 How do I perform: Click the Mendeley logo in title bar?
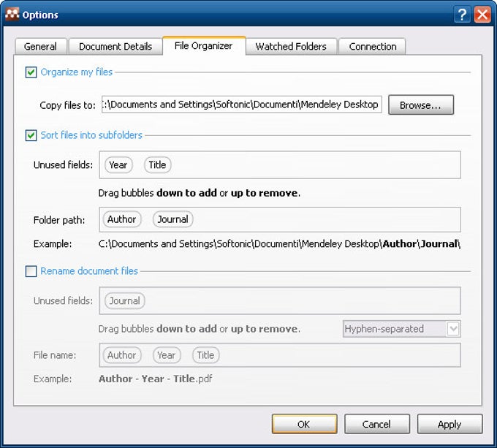click(x=12, y=15)
